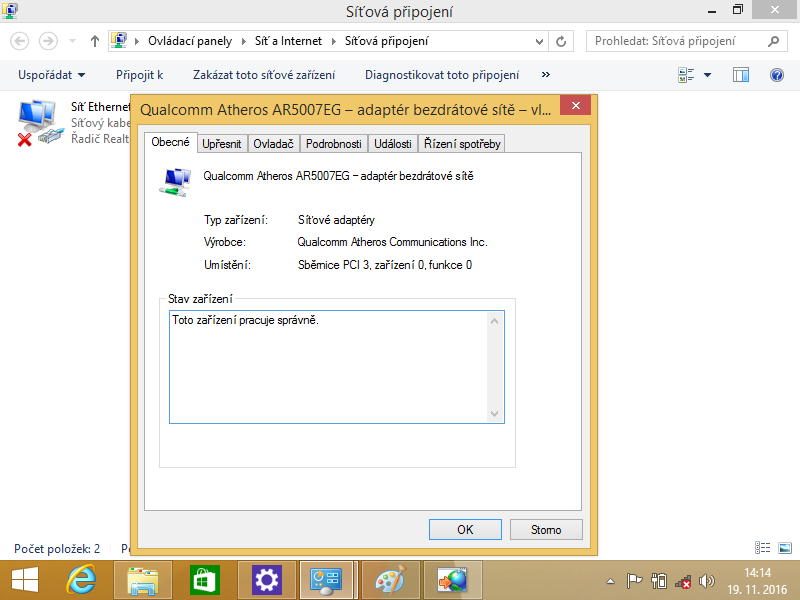This screenshot has height=600, width=800.
Task: Open recent locations dropdown arrow
Action: click(72, 41)
